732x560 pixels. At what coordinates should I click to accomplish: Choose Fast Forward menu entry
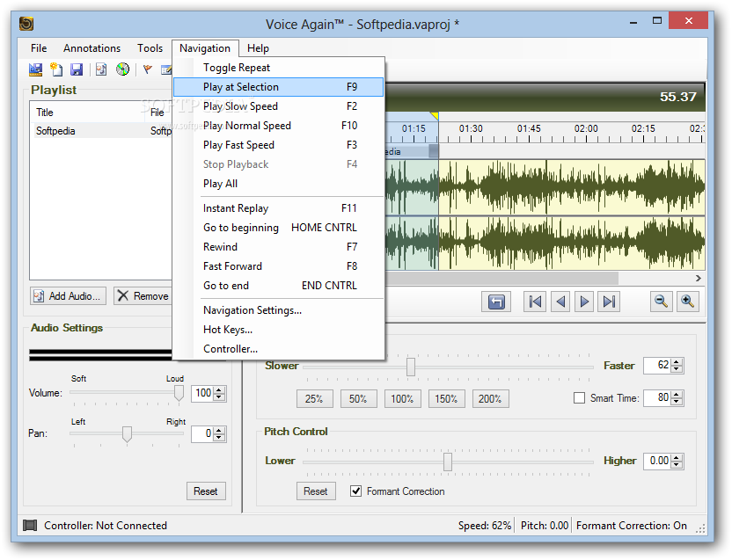click(x=279, y=266)
